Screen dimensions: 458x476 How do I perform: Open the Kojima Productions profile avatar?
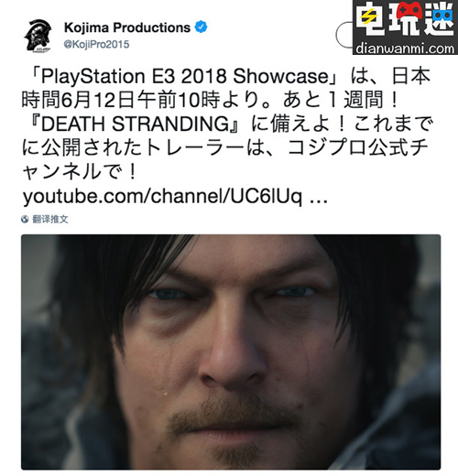point(38,36)
